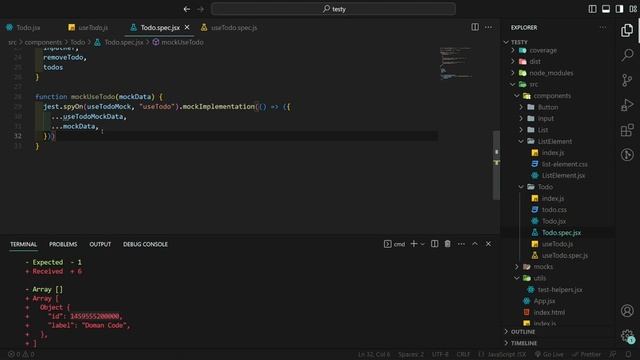Open the Accounts icon in activity bar
This screenshot has height=360, width=640.
point(627,311)
